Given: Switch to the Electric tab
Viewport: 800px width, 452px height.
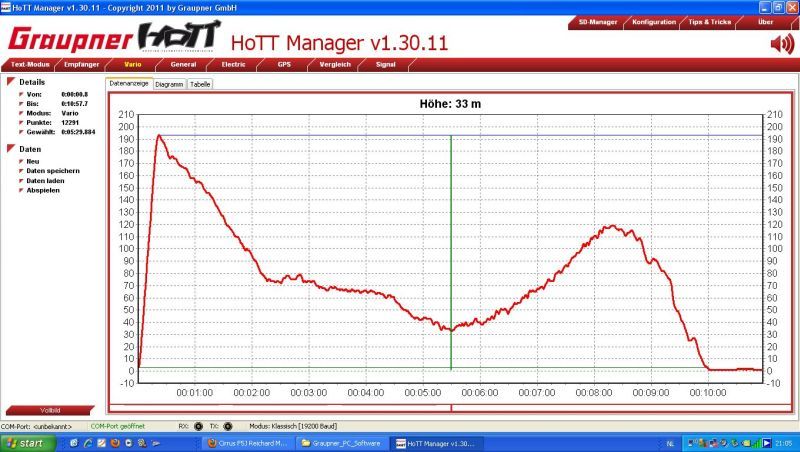Looking at the screenshot, I should pyautogui.click(x=234, y=65).
